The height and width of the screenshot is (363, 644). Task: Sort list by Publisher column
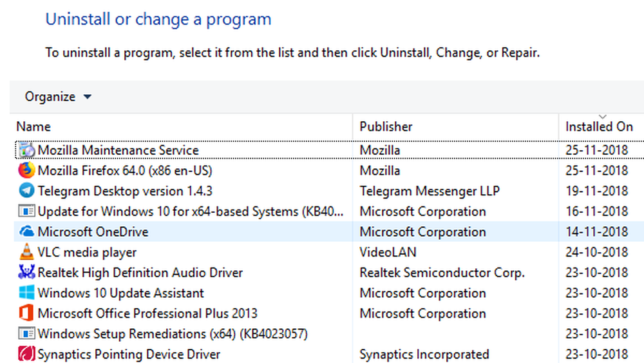tap(386, 126)
